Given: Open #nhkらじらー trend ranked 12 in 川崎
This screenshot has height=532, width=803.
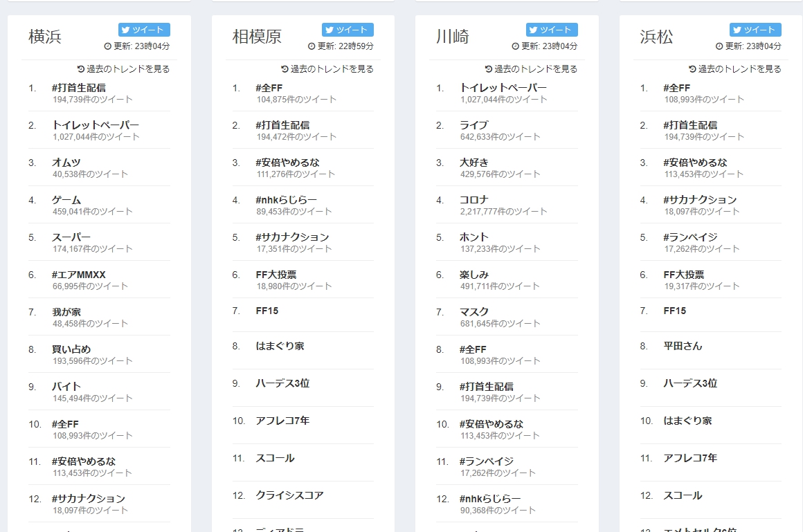Looking at the screenshot, I should click(x=490, y=499).
